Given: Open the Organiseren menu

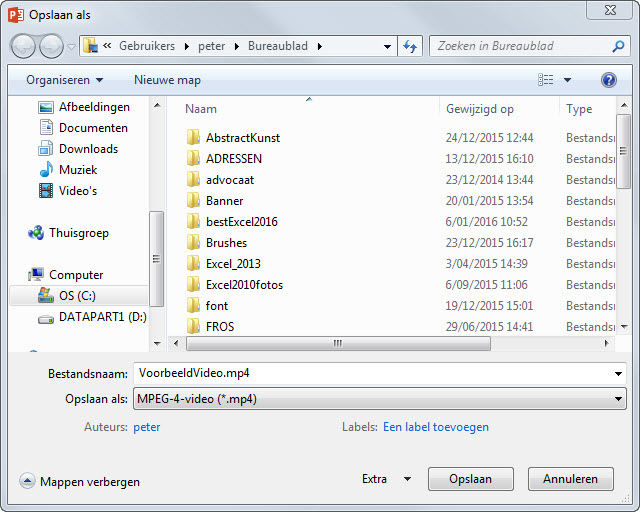Looking at the screenshot, I should click(64, 80).
